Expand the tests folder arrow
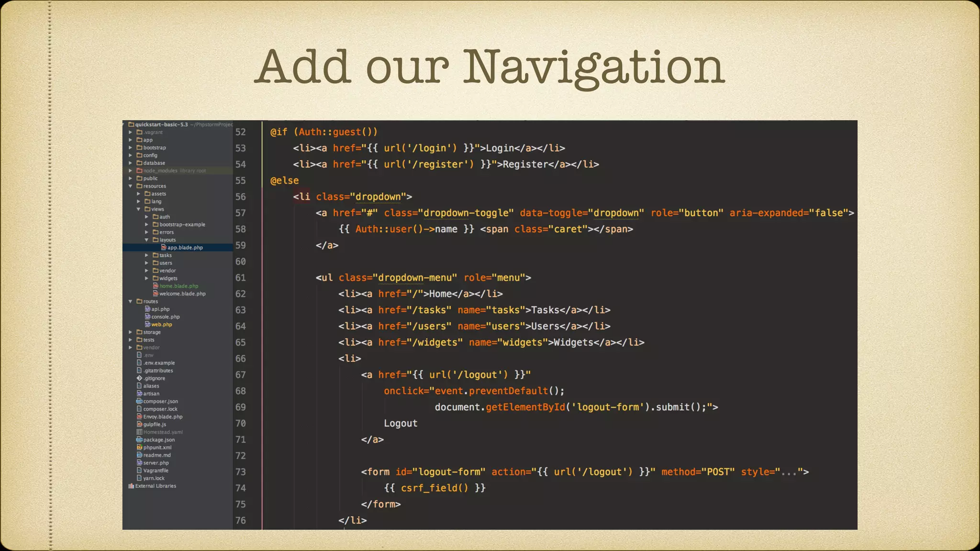 pyautogui.click(x=130, y=340)
